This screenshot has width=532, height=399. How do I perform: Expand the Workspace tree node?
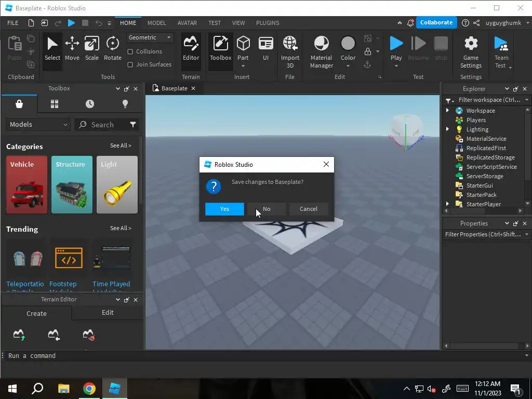point(447,110)
